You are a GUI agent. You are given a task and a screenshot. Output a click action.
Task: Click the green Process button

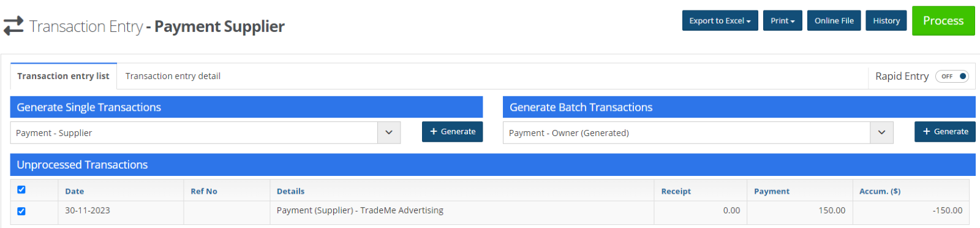pyautogui.click(x=943, y=21)
